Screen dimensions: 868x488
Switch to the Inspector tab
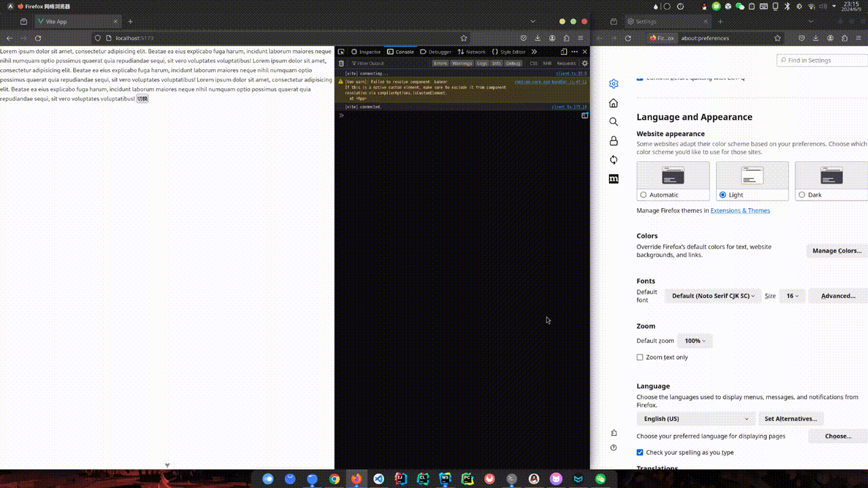(x=366, y=52)
